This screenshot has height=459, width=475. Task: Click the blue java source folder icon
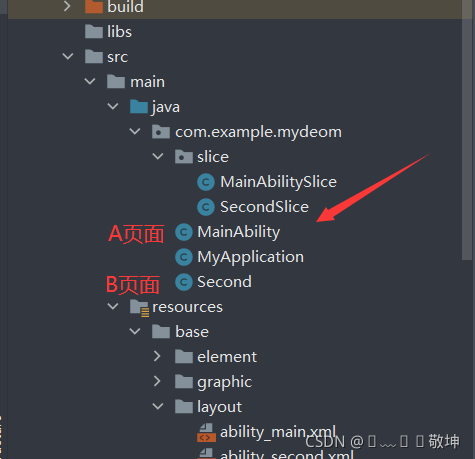pos(139,107)
